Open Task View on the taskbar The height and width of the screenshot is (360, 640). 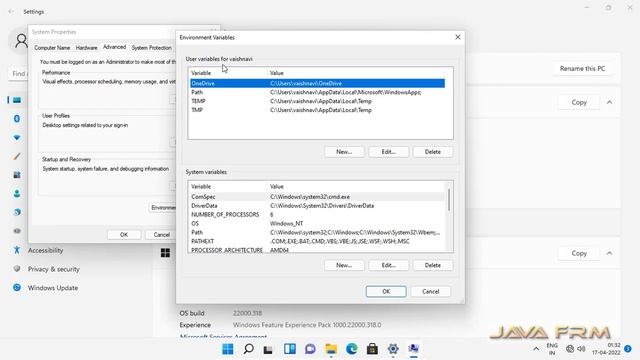(x=268, y=349)
